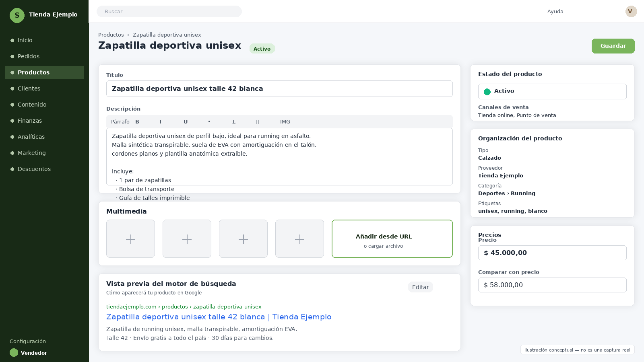Click Tienda online, Punto de venta text
The image size is (644, 362).
click(x=517, y=115)
